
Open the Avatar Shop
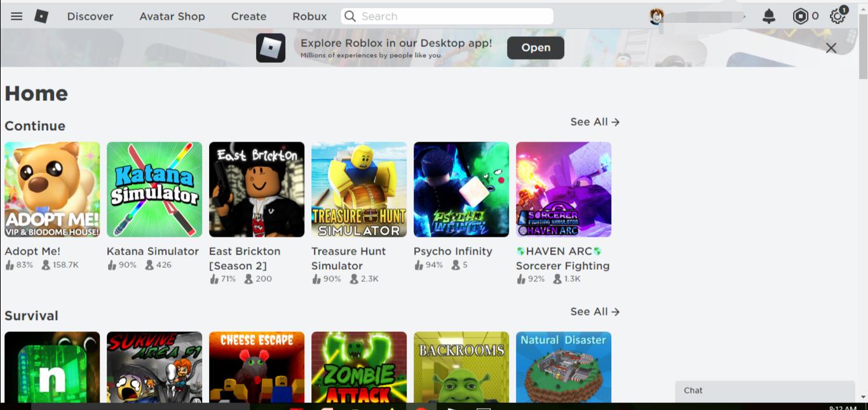point(172,17)
